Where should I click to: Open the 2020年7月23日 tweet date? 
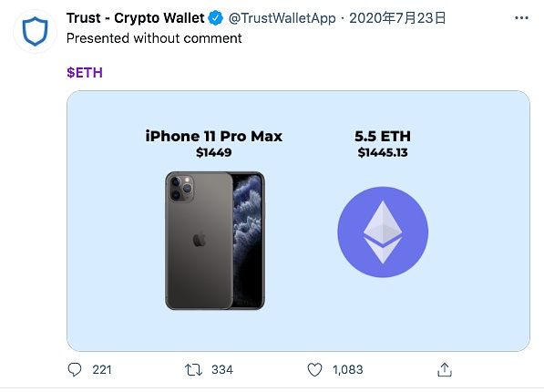[x=397, y=18]
